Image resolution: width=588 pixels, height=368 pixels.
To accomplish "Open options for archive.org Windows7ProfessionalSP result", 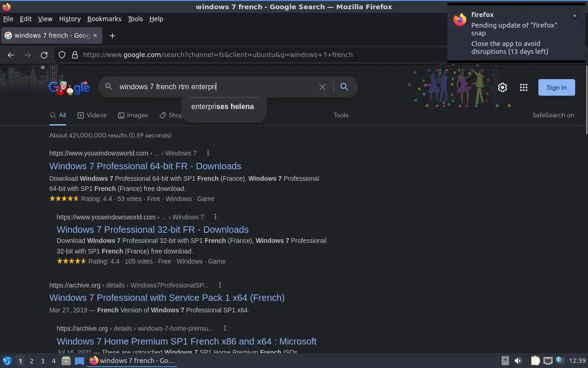I will pyautogui.click(x=220, y=285).
